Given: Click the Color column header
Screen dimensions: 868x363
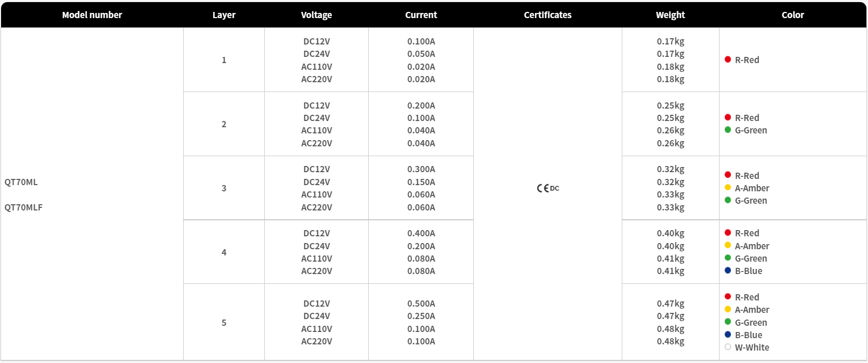Looking at the screenshot, I should pos(793,15).
